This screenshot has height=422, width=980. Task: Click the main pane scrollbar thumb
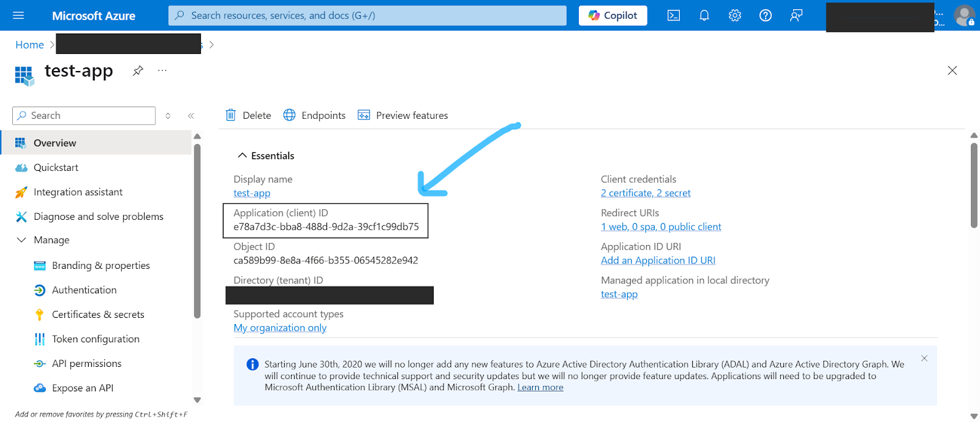tap(974, 185)
